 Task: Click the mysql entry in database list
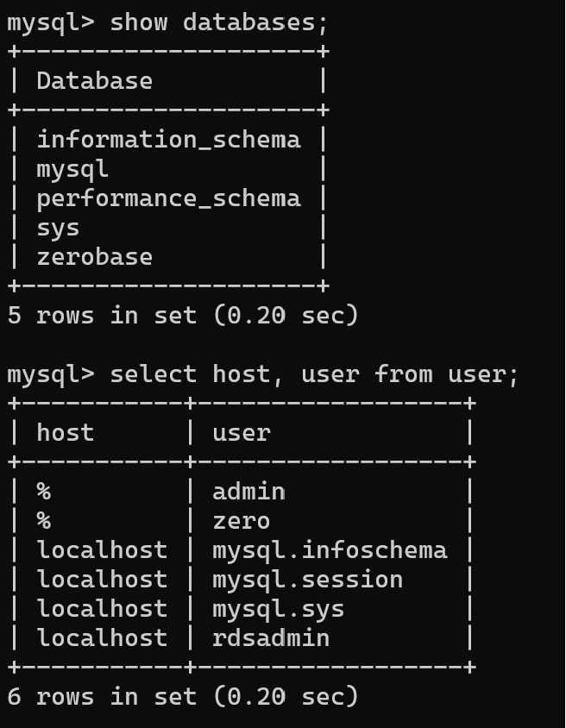point(72,169)
